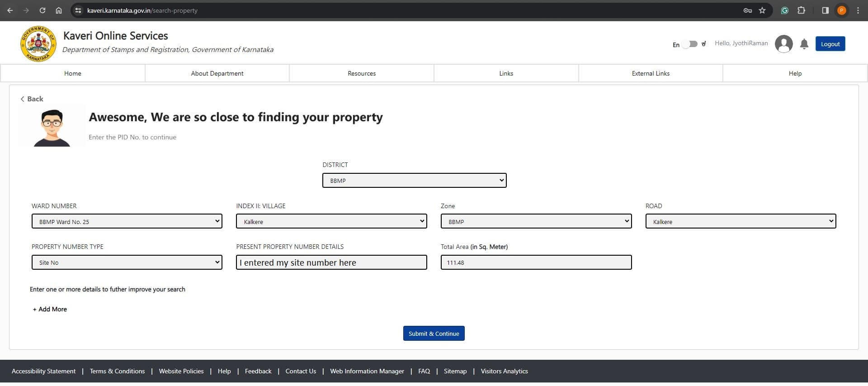Open the browser extensions puzzle icon
Image resolution: width=868 pixels, height=386 pixels.
(801, 10)
